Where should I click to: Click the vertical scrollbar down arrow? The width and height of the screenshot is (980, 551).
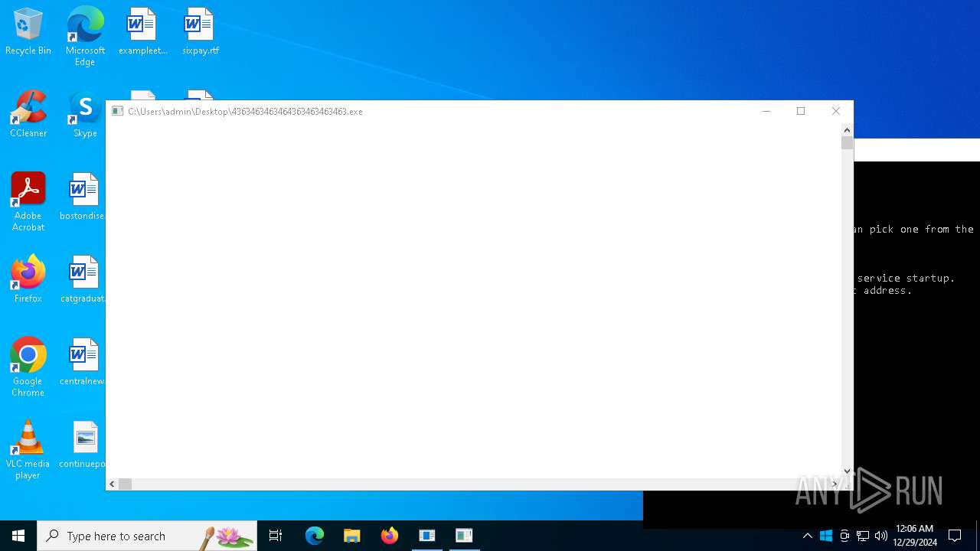(x=847, y=471)
